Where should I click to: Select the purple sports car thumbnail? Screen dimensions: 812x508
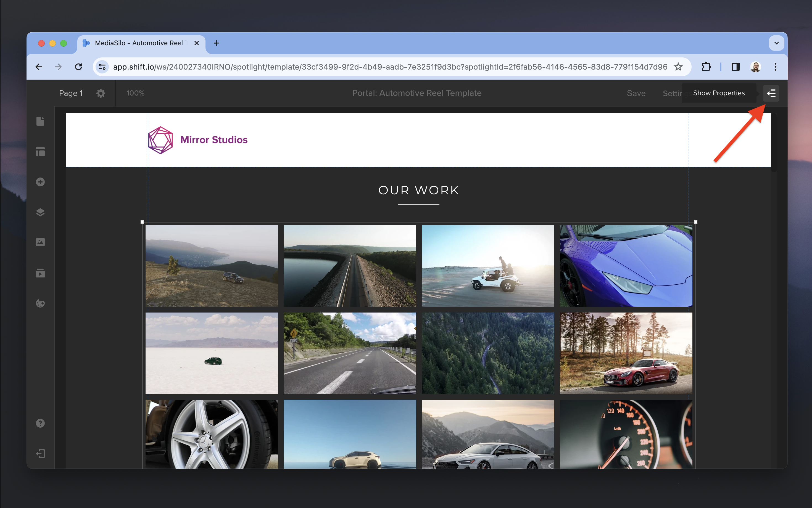(x=626, y=266)
